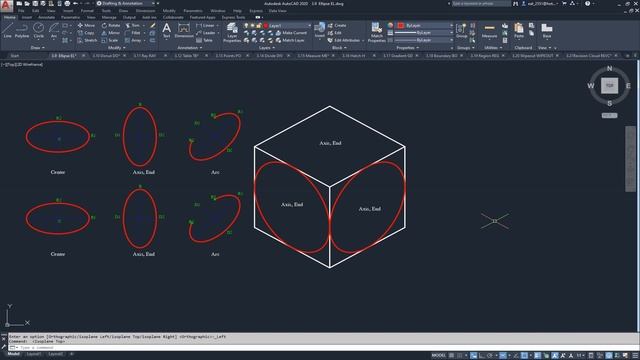Click the object color wheel icon

pyautogui.click(x=390, y=25)
